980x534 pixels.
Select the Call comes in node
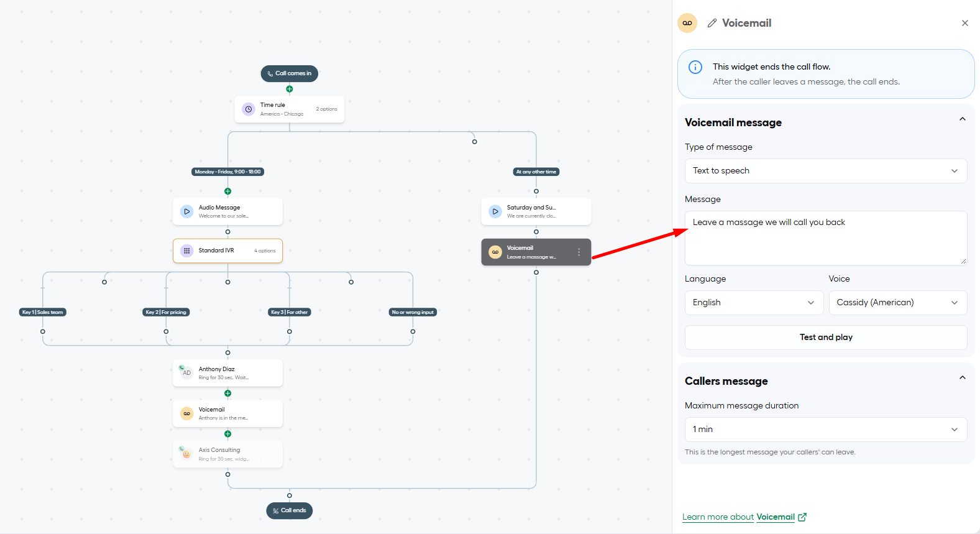(x=290, y=73)
